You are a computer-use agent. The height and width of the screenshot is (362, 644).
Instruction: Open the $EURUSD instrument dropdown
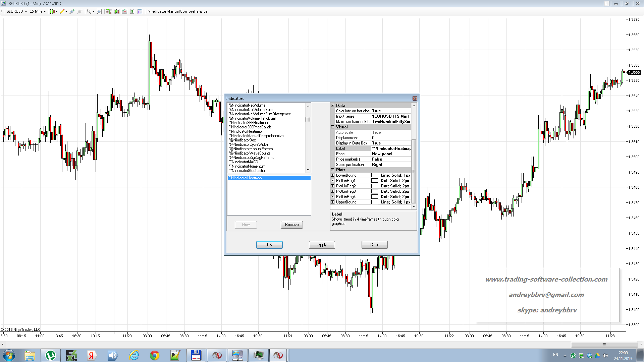(x=17, y=11)
